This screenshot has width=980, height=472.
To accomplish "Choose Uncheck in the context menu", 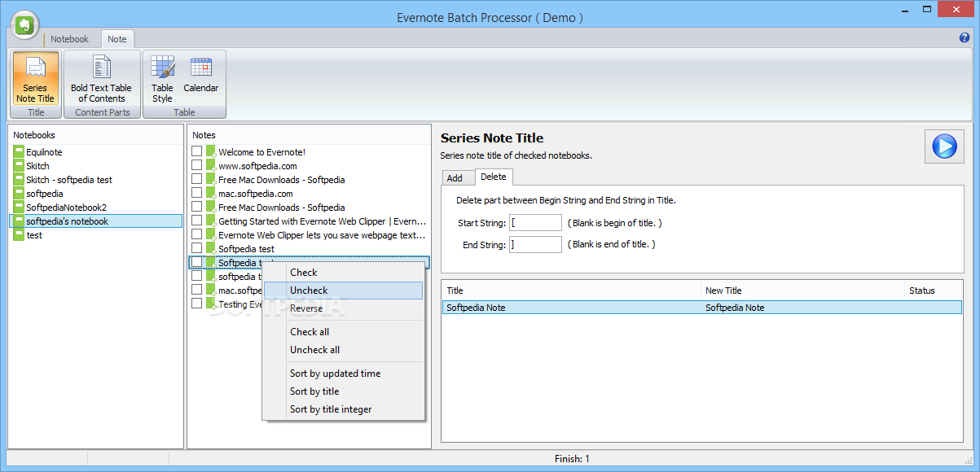I will [x=343, y=291].
